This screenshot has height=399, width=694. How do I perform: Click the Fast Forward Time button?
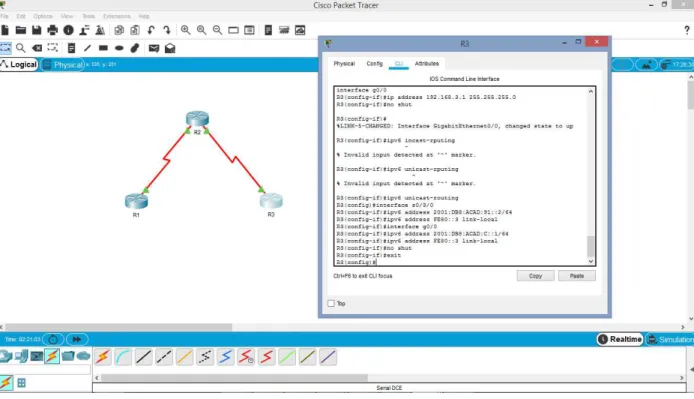77,340
